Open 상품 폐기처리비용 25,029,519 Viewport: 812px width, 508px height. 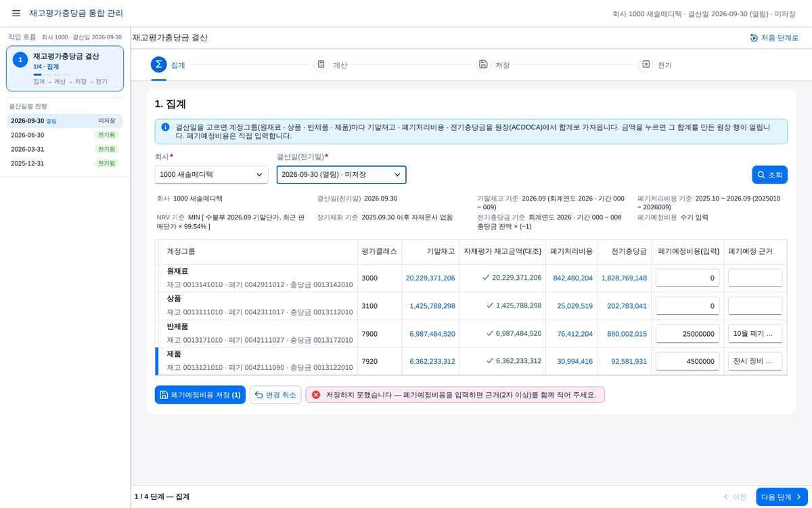[x=575, y=305]
